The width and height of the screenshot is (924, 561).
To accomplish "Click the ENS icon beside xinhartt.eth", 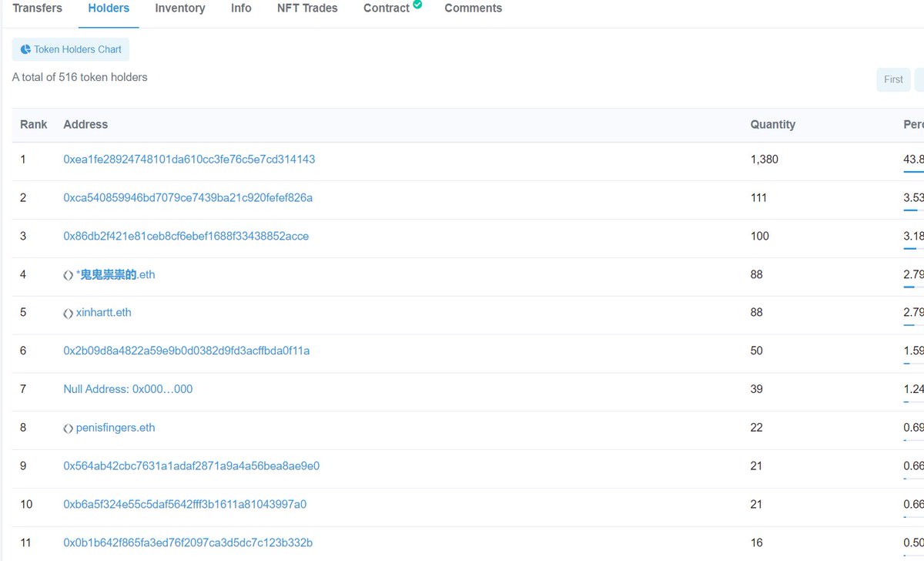I will click(69, 313).
